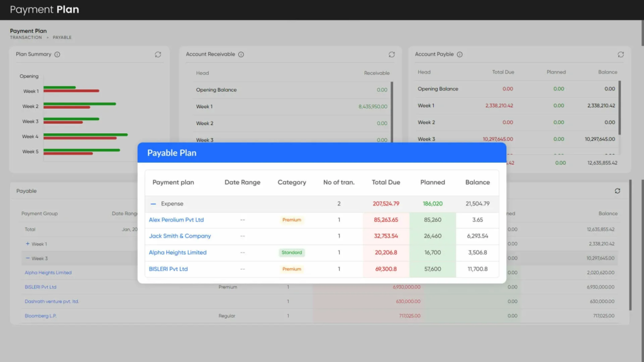Open Bloomberg L.P. link

[x=40, y=315]
